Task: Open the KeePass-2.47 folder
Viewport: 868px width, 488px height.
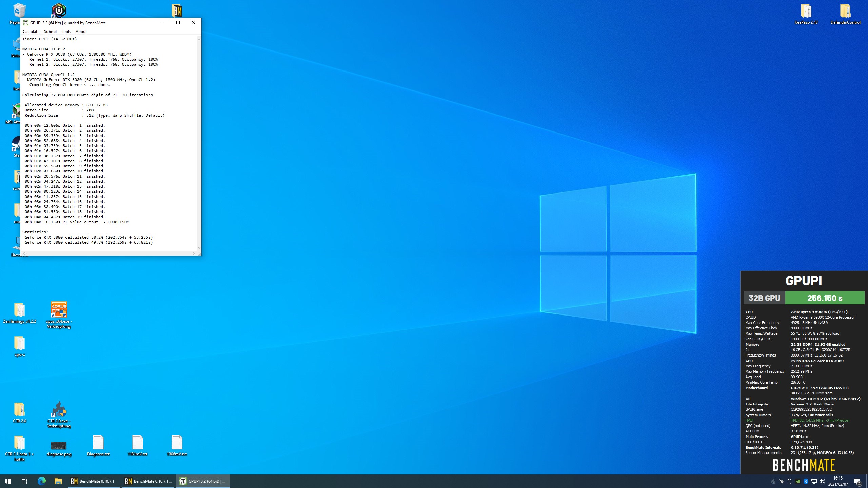Action: click(x=806, y=14)
